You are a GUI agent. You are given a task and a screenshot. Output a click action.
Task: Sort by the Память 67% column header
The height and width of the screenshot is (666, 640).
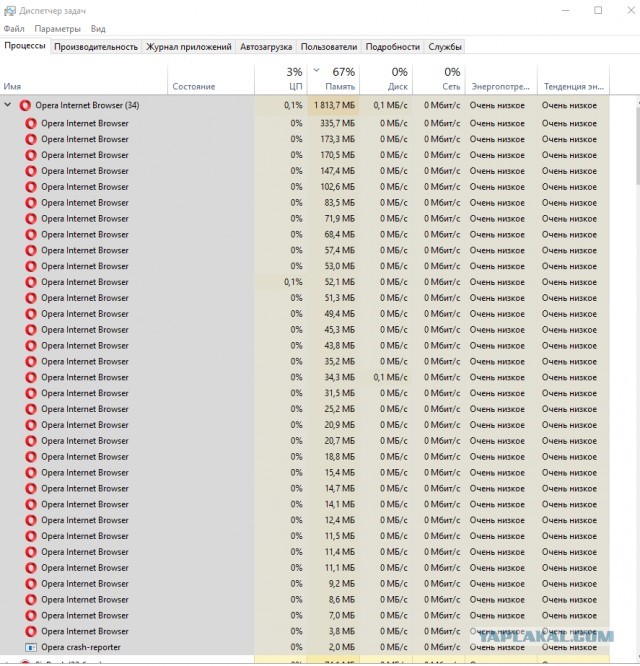pos(333,79)
